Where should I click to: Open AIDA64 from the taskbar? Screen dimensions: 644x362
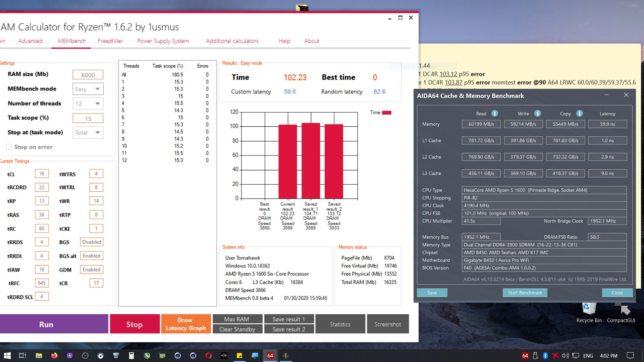point(270,356)
